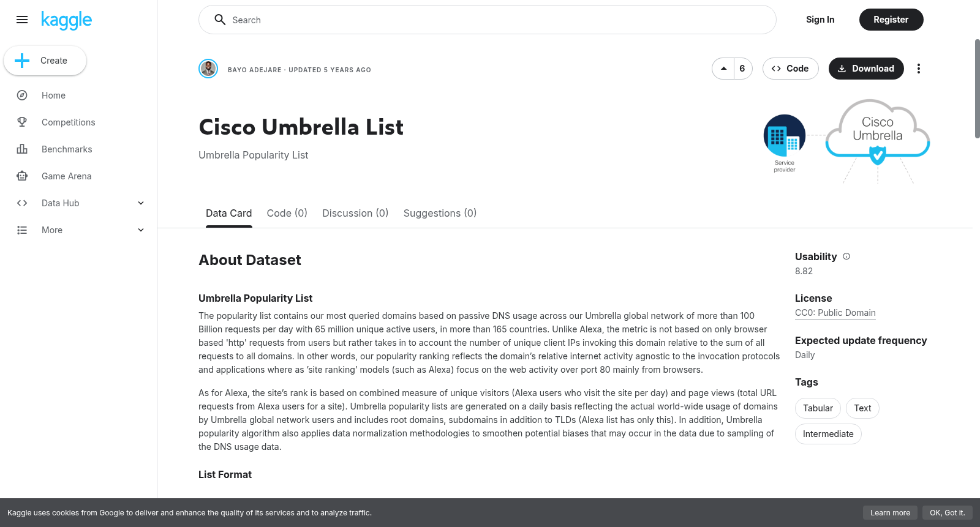Dismiss cookies with OK, Got it
This screenshot has width=980, height=527.
pos(947,513)
